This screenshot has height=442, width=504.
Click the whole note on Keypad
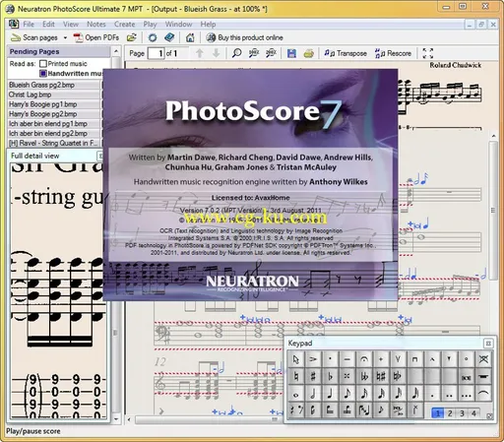295,394
